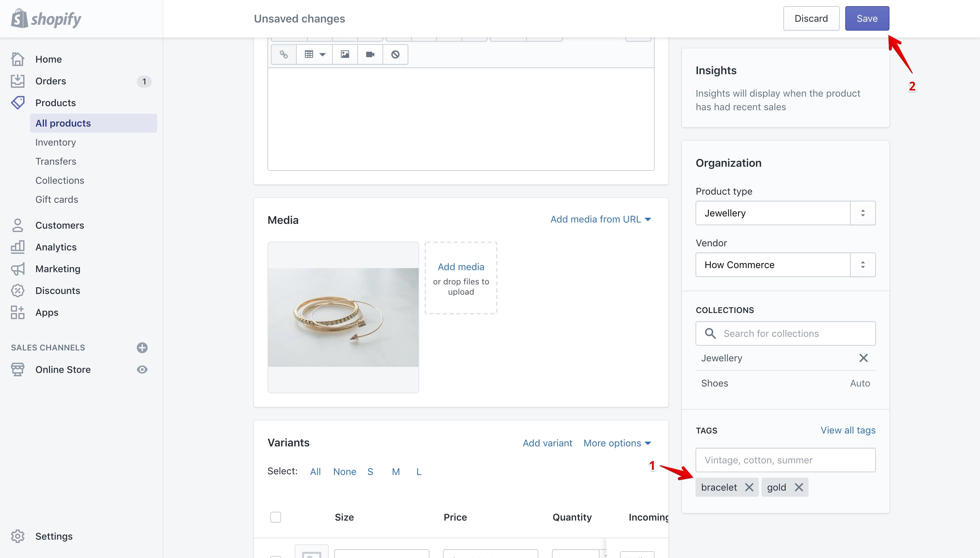Screen dimensions: 980x558
Task: Add a sales channel with plus icon
Action: 142,348
